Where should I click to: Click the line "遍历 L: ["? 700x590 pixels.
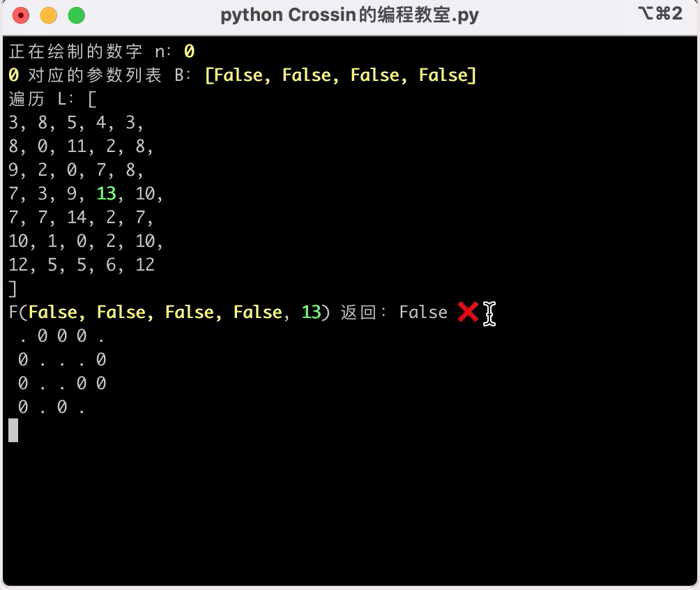pyautogui.click(x=53, y=99)
